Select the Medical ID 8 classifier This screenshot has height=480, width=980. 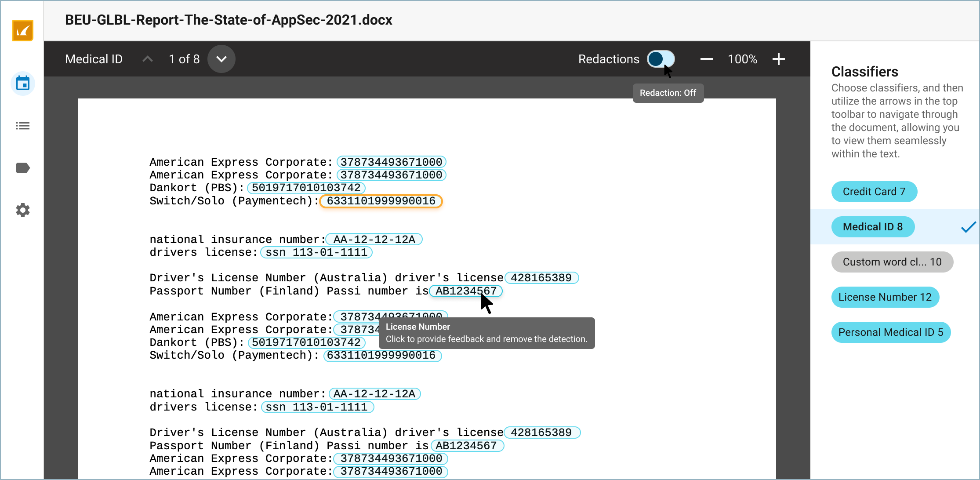(873, 227)
